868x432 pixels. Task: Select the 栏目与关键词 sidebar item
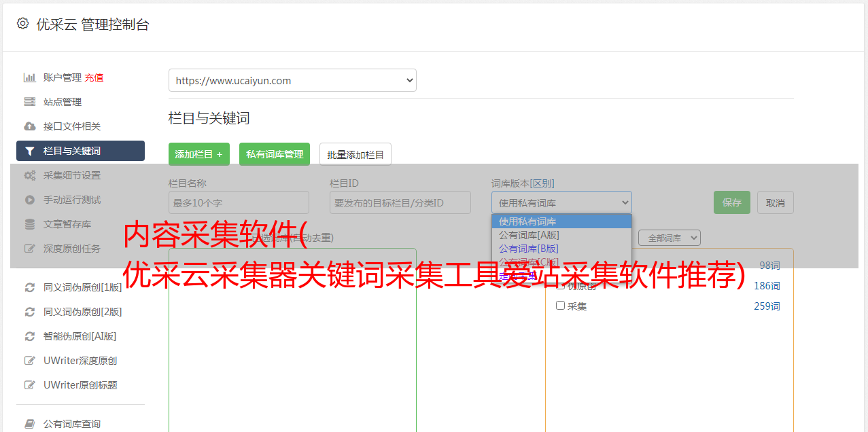tap(80, 151)
